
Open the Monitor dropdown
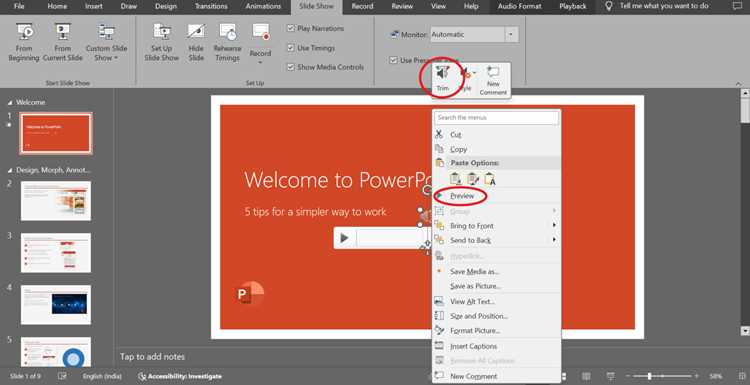pos(512,34)
